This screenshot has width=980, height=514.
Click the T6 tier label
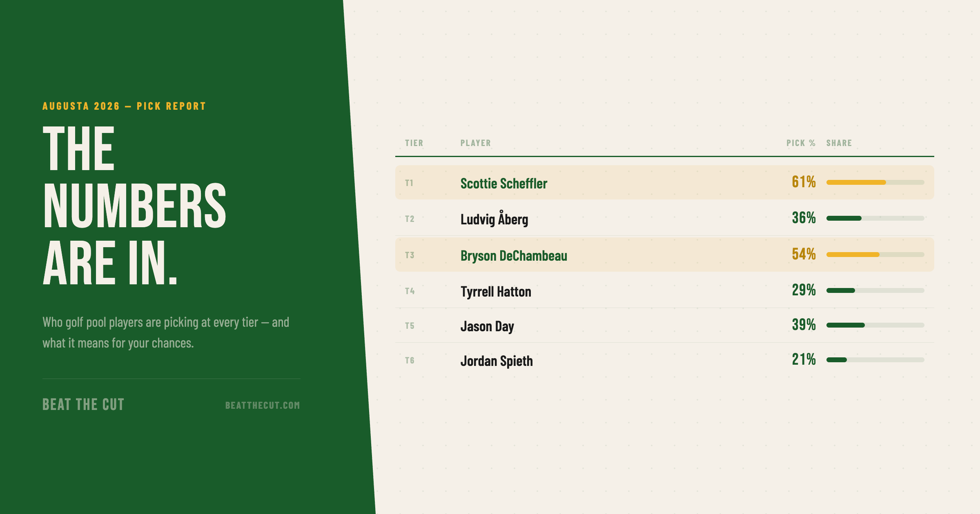click(x=410, y=361)
